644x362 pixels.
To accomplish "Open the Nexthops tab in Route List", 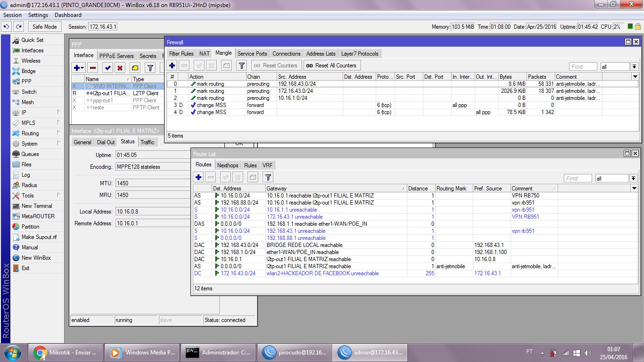I will 227,165.
